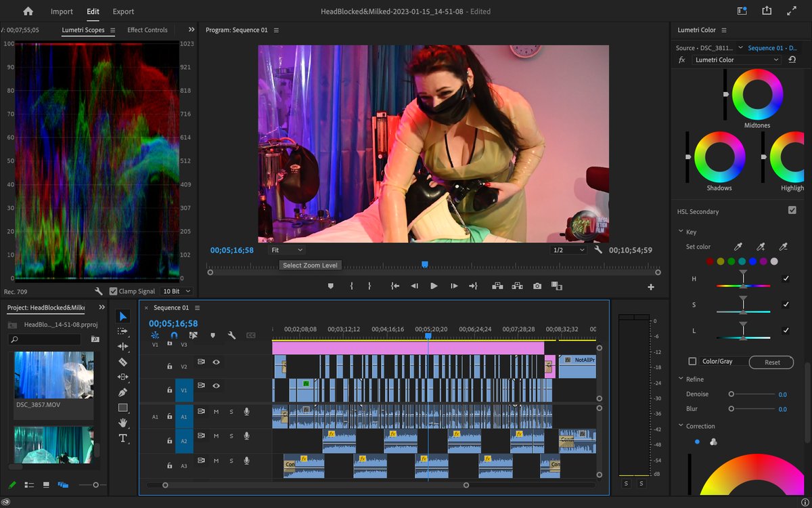Click Add Marker in Program monitor
This screenshot has height=508, width=812.
pos(331,286)
